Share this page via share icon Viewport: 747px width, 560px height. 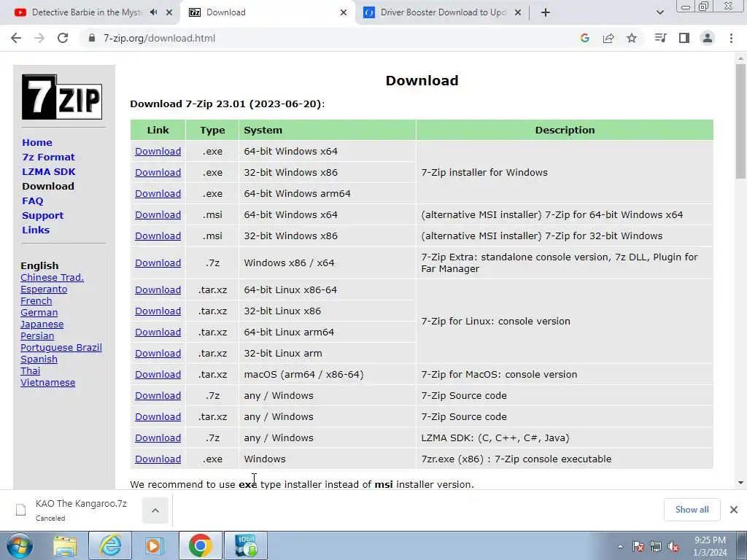608,38
